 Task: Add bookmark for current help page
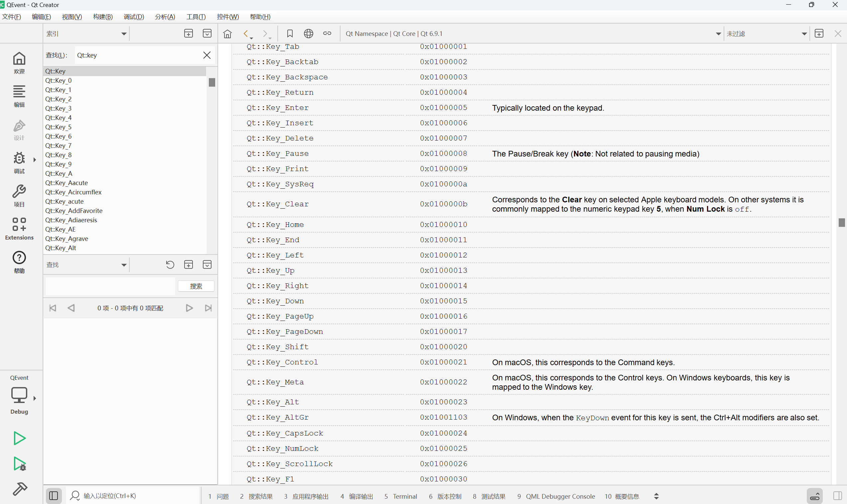coord(290,34)
